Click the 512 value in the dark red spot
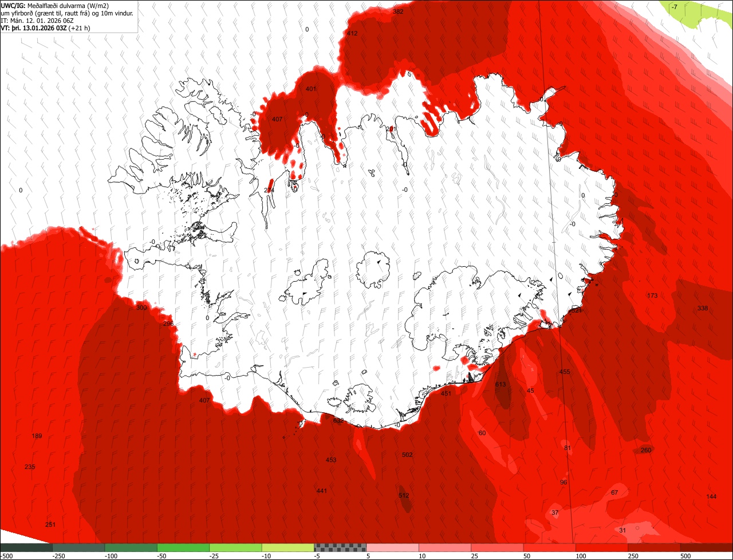 pyautogui.click(x=404, y=495)
